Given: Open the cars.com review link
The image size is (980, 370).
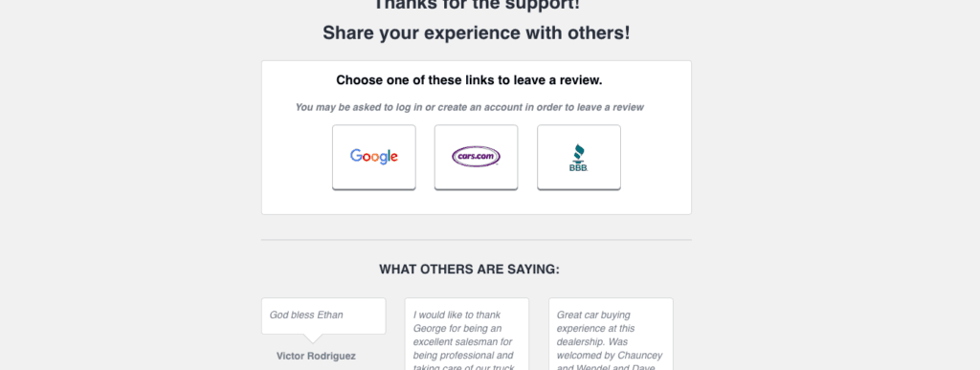Looking at the screenshot, I should pos(477,157).
